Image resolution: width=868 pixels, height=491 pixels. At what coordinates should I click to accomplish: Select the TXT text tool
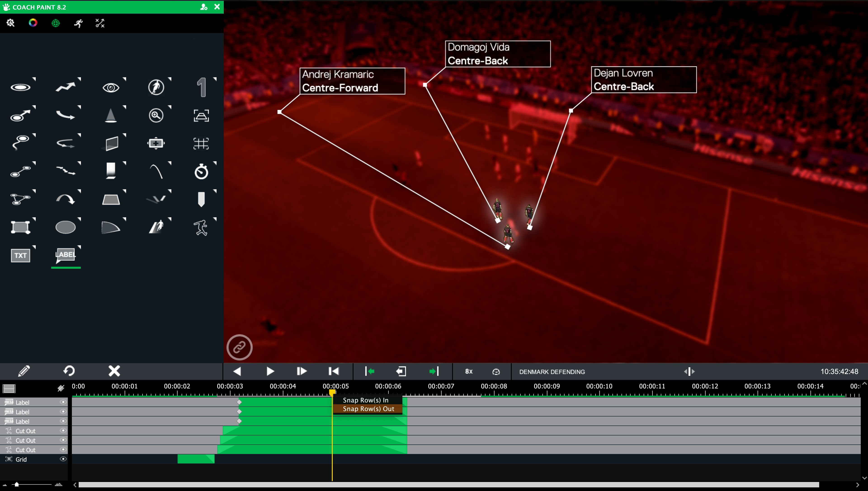click(x=21, y=255)
